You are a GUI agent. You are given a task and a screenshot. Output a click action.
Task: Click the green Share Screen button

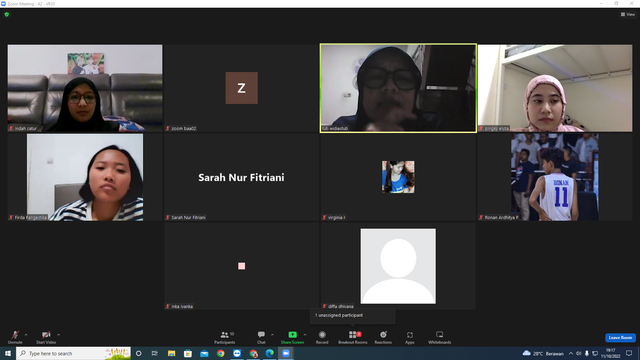pos(292,337)
